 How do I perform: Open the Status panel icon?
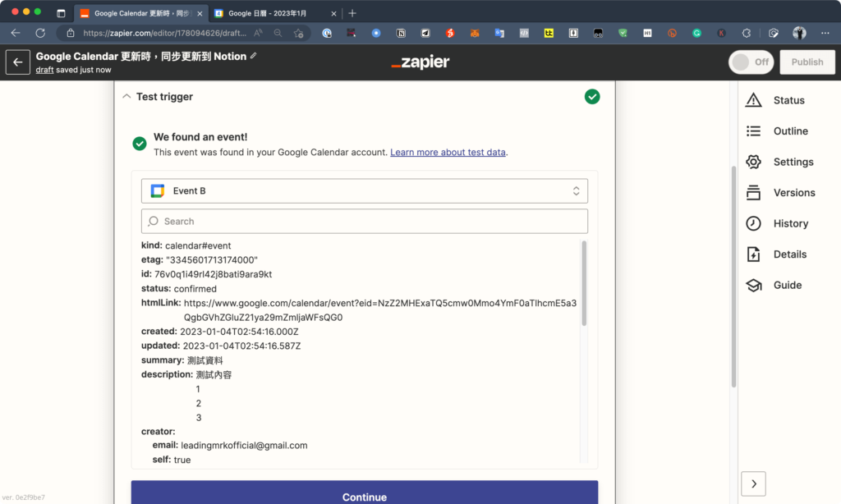(754, 100)
